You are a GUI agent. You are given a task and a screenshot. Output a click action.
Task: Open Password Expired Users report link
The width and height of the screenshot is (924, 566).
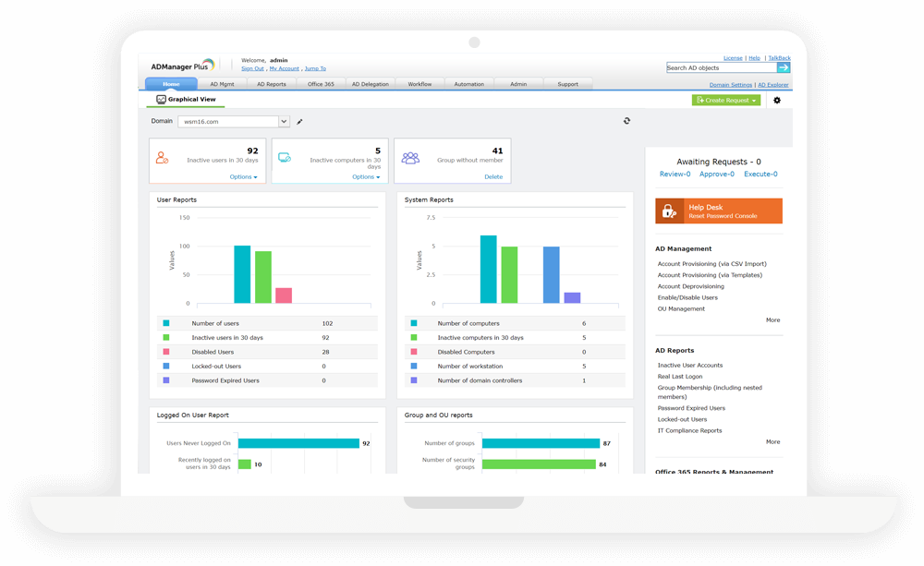tap(691, 408)
